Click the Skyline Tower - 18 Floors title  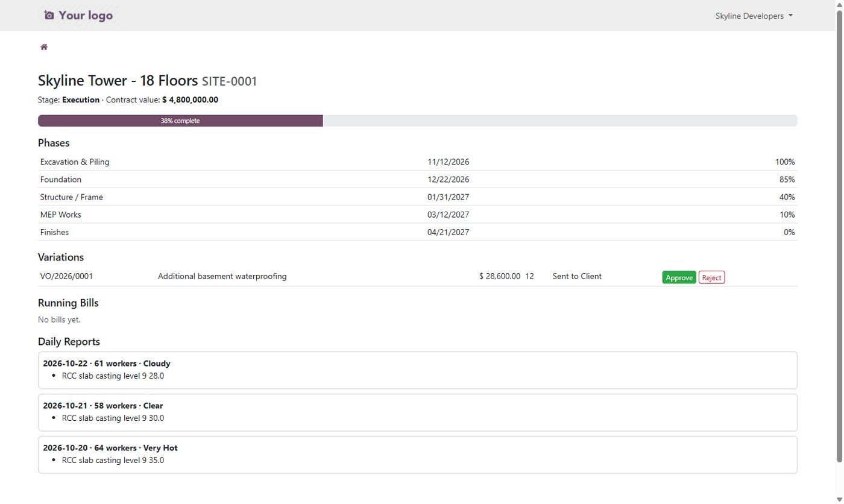click(118, 81)
